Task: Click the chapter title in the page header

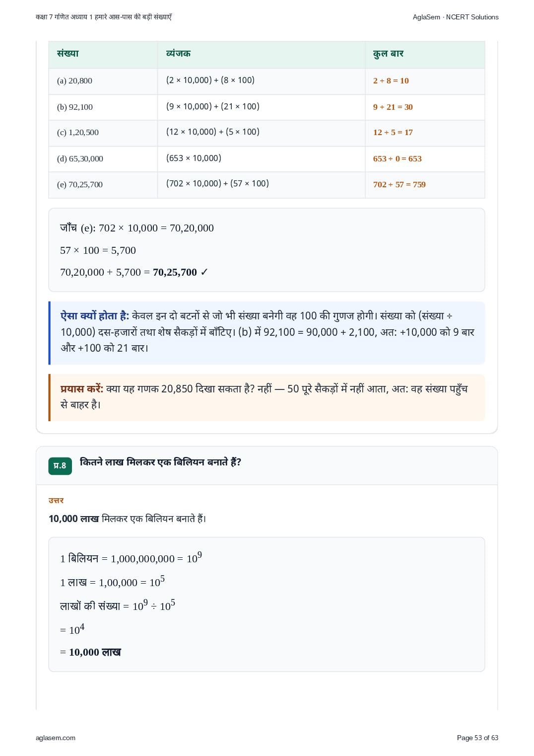Action: [x=104, y=17]
